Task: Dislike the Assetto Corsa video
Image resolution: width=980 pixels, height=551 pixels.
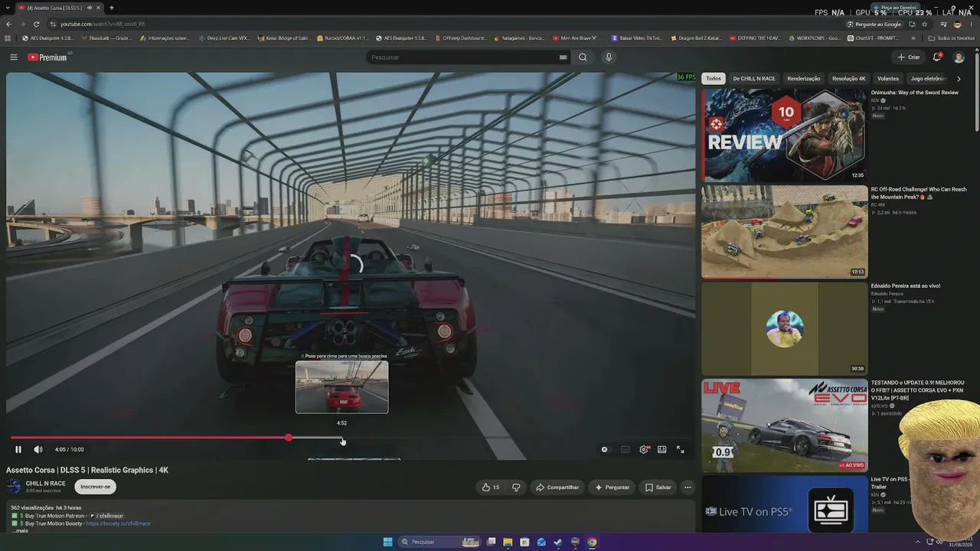Action: coord(516,487)
